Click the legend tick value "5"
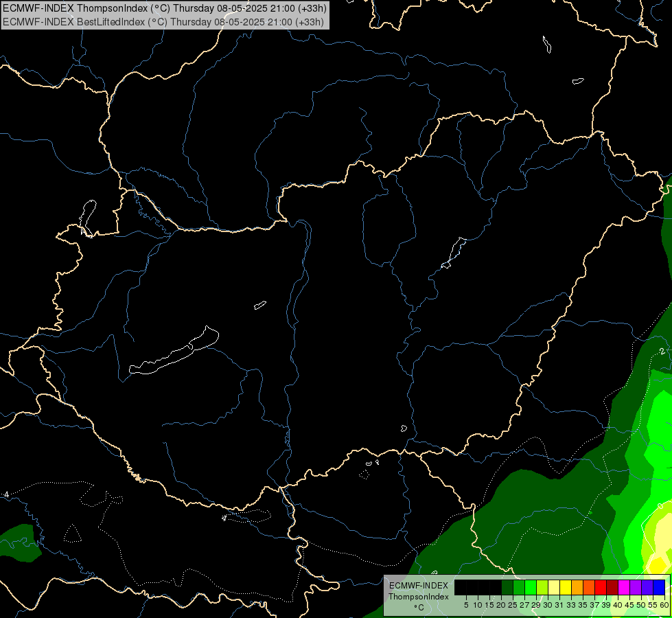 click(466, 605)
